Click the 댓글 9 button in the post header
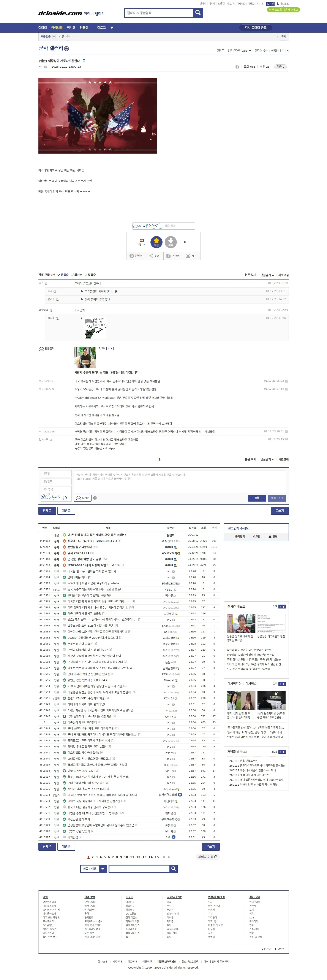327x980 pixels. point(280,67)
